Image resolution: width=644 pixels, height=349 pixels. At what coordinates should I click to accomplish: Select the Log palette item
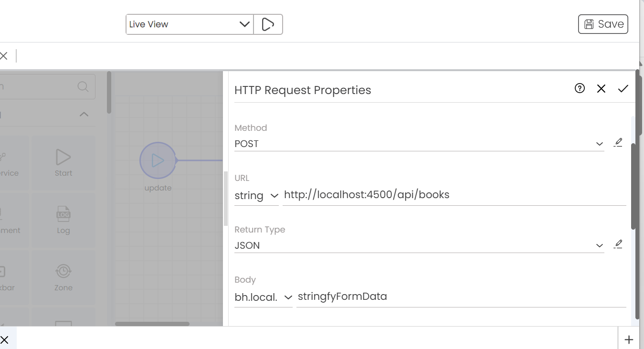[x=63, y=220]
